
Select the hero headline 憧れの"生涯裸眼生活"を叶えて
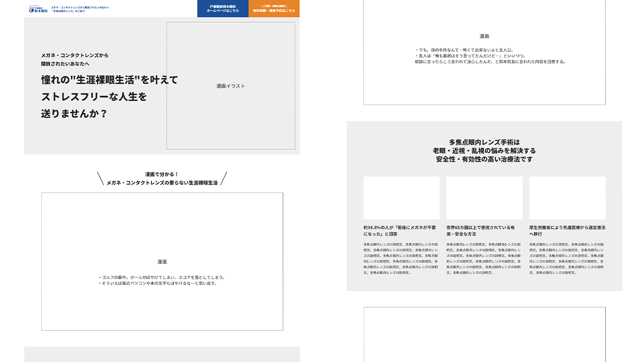[109, 79]
